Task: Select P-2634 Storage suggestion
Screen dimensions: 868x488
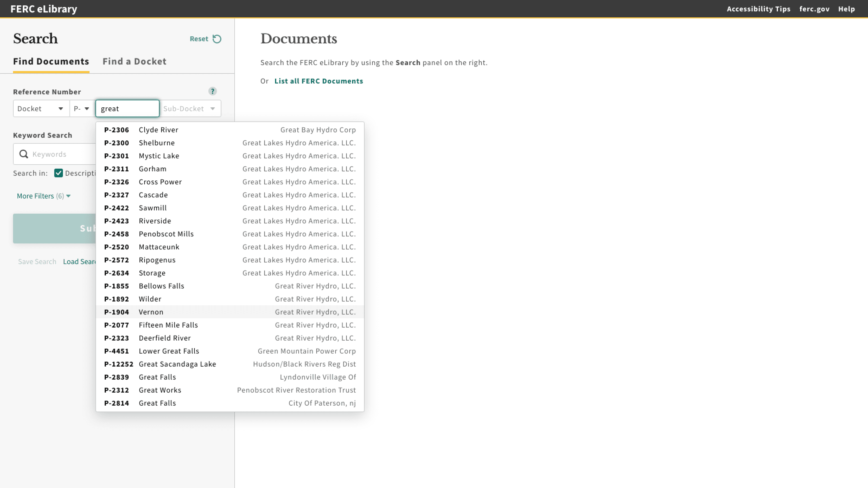Action: (x=230, y=273)
